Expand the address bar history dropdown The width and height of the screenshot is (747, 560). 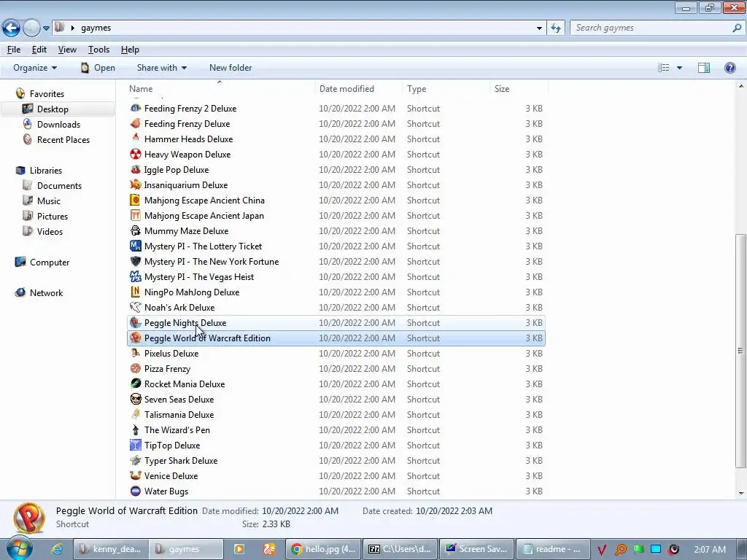pyautogui.click(x=539, y=28)
